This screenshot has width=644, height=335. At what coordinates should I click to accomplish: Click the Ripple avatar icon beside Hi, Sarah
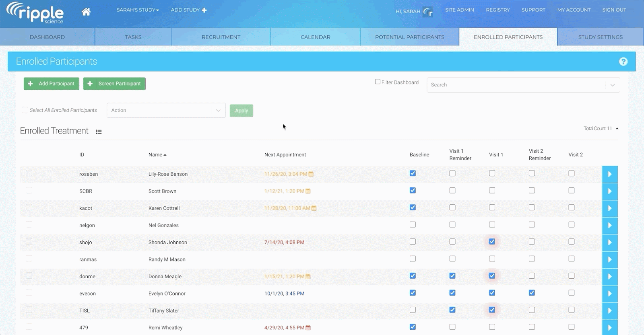pyautogui.click(x=428, y=12)
